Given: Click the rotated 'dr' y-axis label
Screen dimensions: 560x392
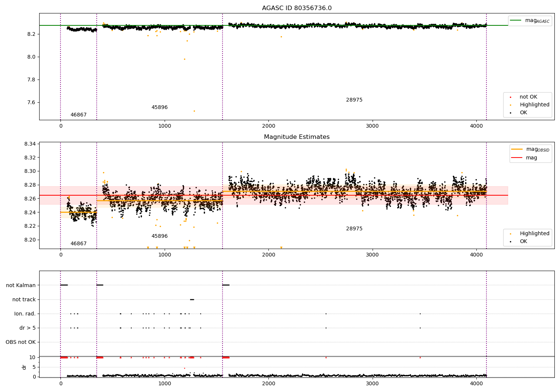Looking at the screenshot, I should (x=24, y=367).
